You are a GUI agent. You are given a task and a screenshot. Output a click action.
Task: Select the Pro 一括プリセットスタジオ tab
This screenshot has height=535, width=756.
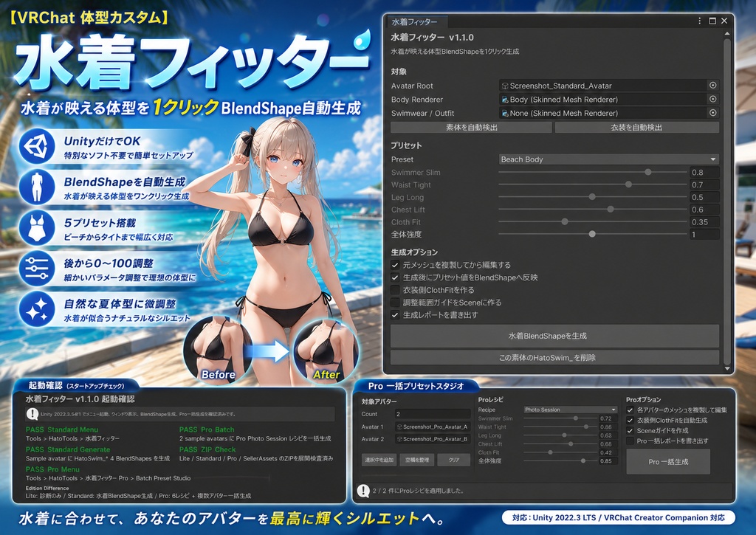(416, 386)
